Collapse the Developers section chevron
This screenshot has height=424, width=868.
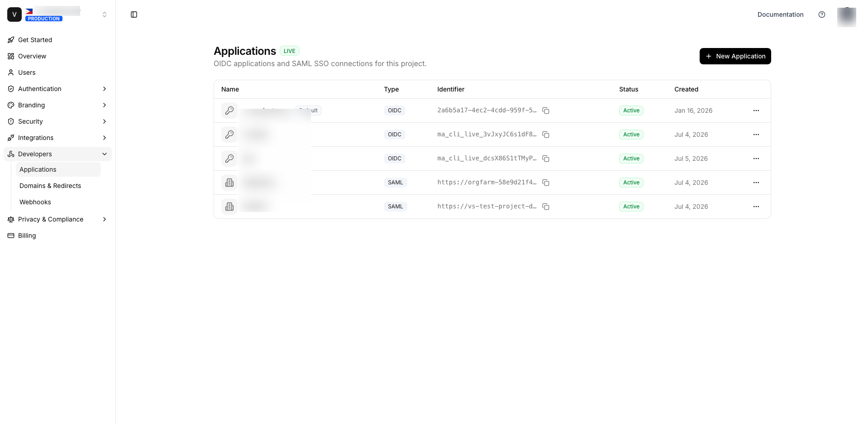click(x=105, y=154)
